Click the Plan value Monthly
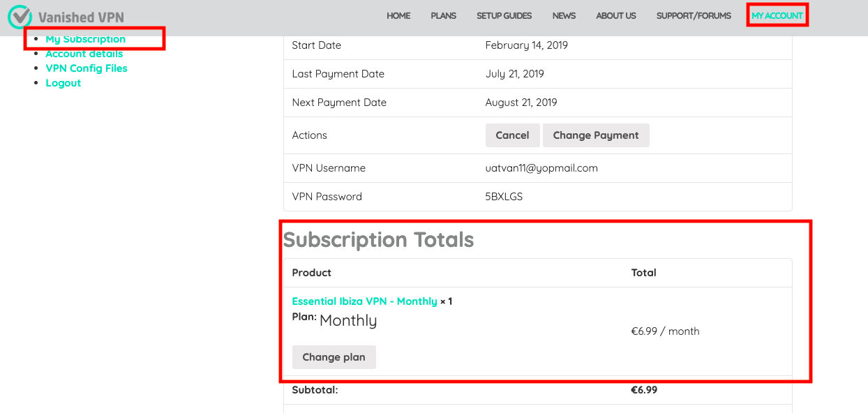The width and height of the screenshot is (868, 413). click(348, 321)
